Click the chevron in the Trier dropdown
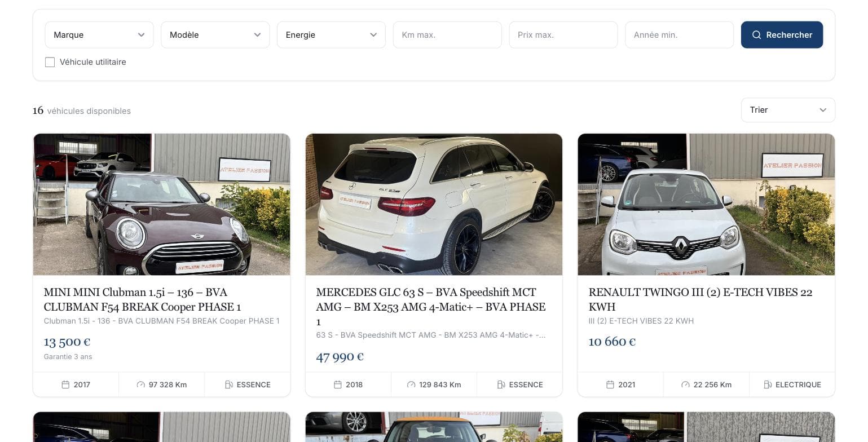868x442 pixels. (823, 110)
